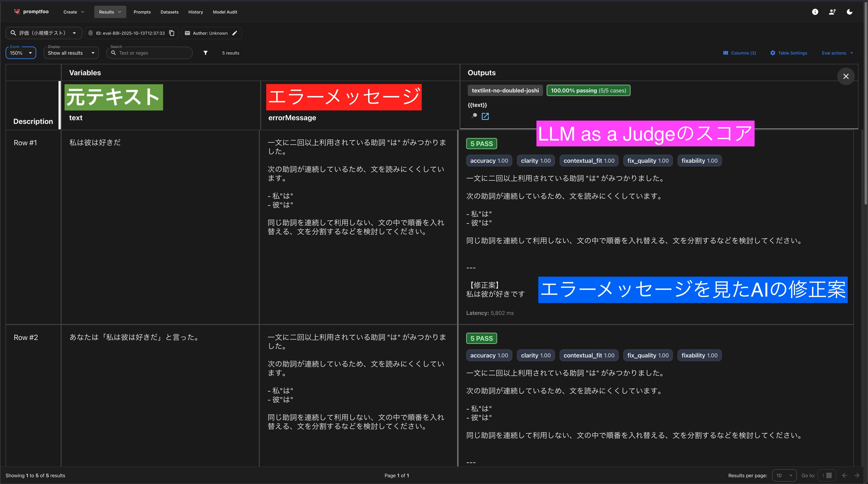The width and height of the screenshot is (868, 484).
Task: Close the Outputs panel
Action: (846, 76)
